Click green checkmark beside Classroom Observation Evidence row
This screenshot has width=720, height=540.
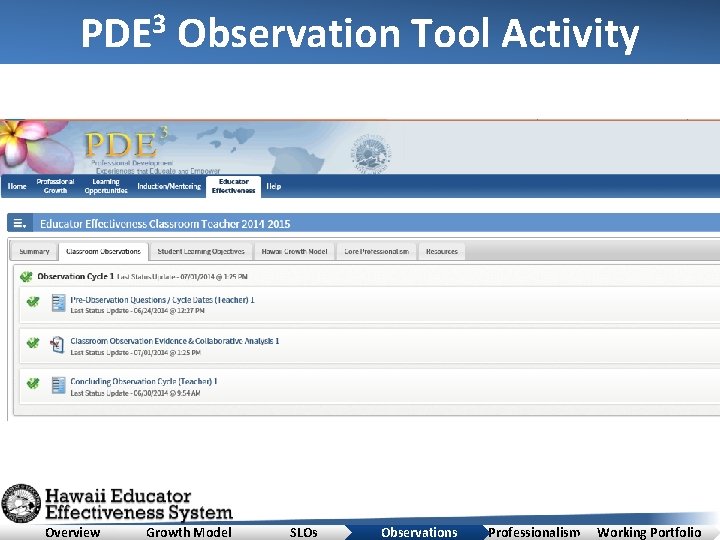tap(33, 343)
